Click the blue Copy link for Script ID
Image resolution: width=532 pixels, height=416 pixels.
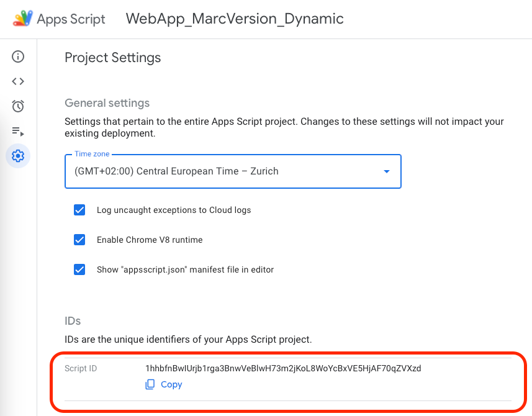[x=169, y=384]
